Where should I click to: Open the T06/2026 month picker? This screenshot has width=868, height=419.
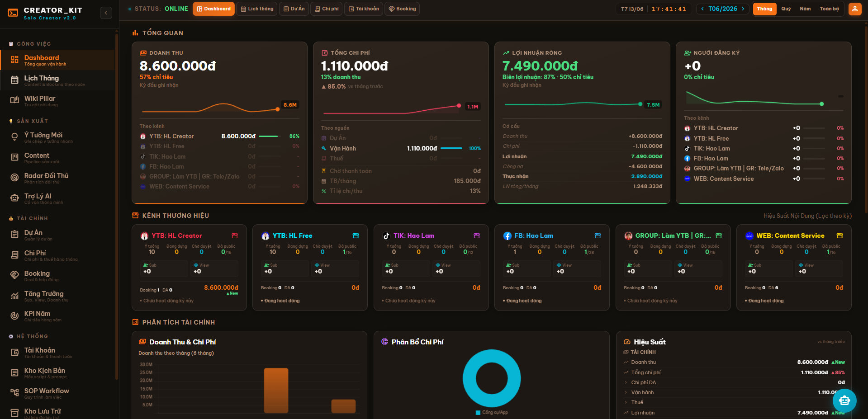(723, 9)
